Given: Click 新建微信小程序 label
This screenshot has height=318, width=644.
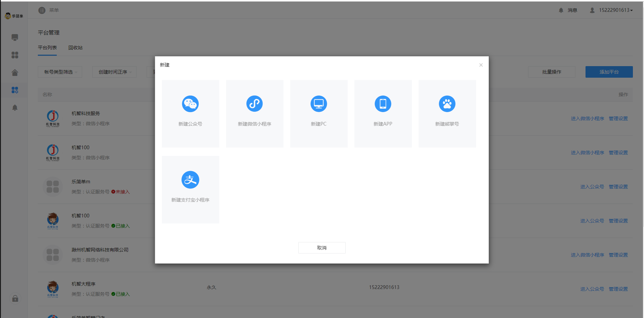Looking at the screenshot, I should coord(254,124).
